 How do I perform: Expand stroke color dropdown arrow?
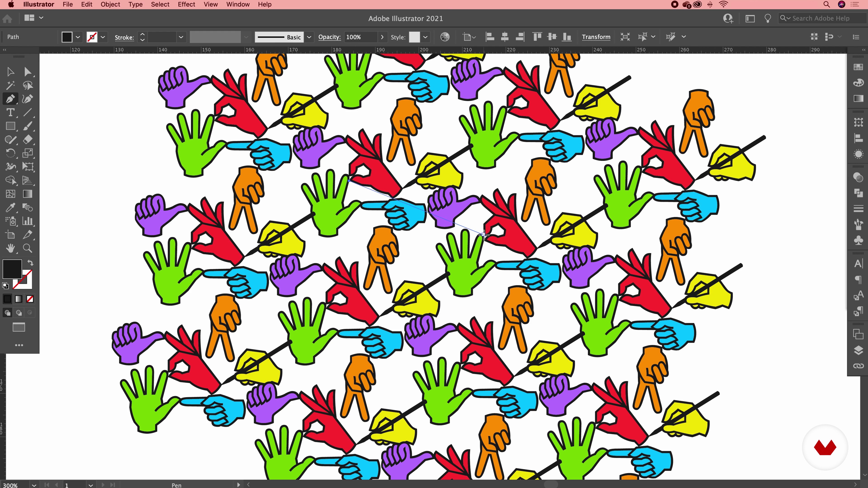coord(103,37)
